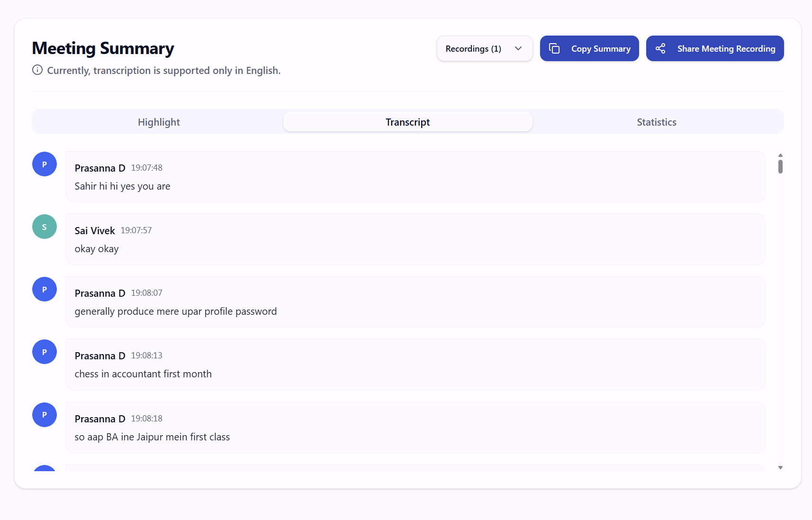The image size is (812, 520).
Task: Click Sai Vivek's green avatar
Action: coord(45,227)
